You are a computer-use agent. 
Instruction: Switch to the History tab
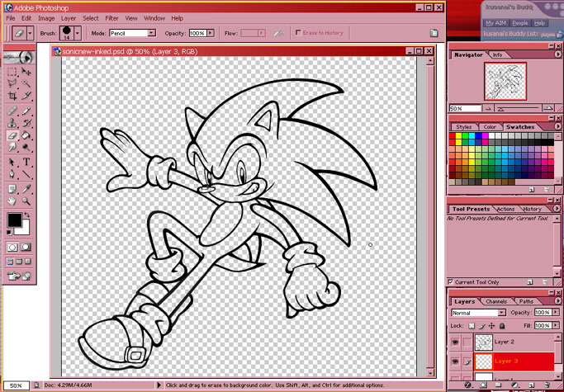532,209
